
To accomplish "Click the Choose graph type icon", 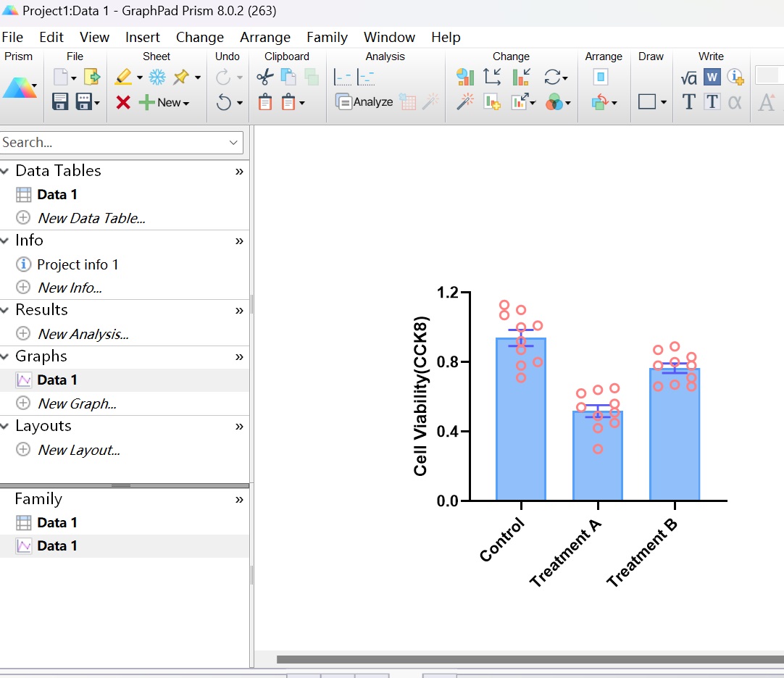I will coord(465,77).
